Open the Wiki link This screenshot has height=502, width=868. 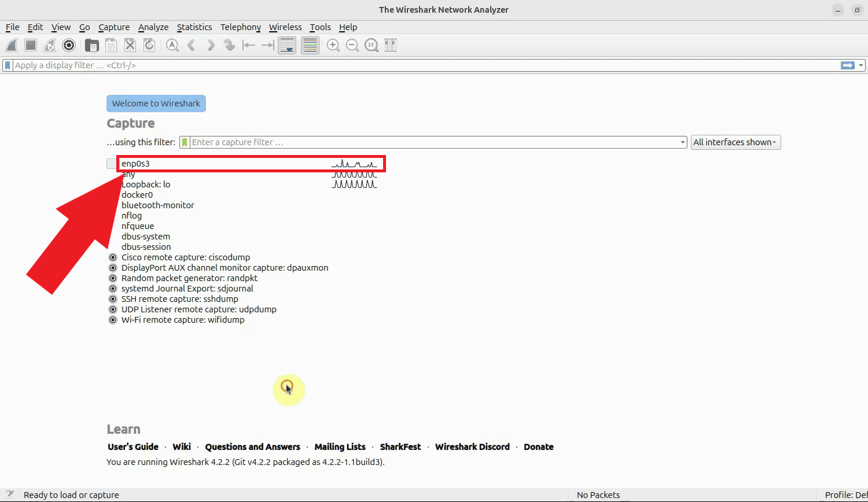coord(182,447)
